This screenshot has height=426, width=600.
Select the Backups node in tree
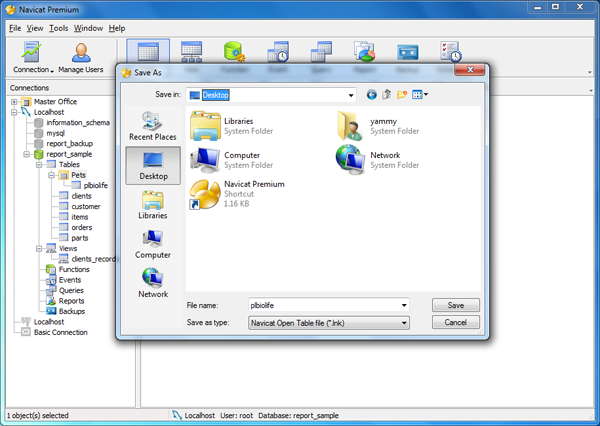72,311
